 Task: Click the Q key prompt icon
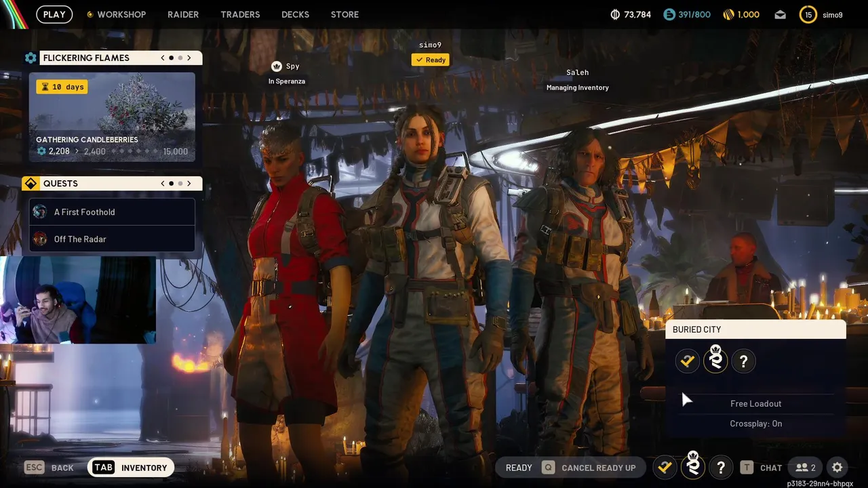548,468
